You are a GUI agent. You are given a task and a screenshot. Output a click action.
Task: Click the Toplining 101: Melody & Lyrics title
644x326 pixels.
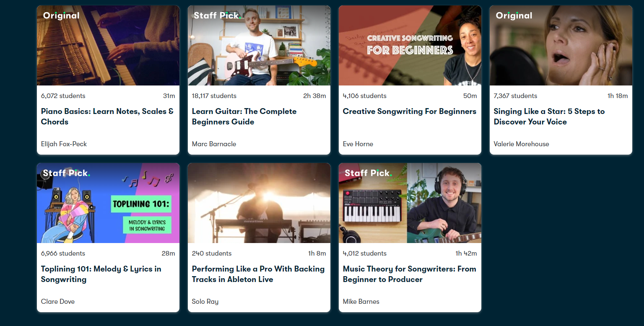pyautogui.click(x=101, y=274)
